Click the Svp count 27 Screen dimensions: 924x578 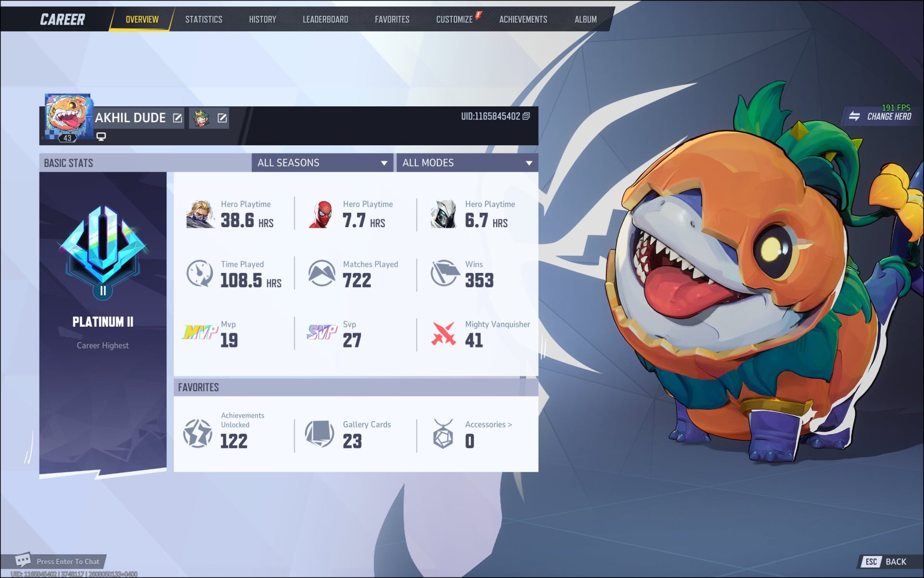pos(352,340)
